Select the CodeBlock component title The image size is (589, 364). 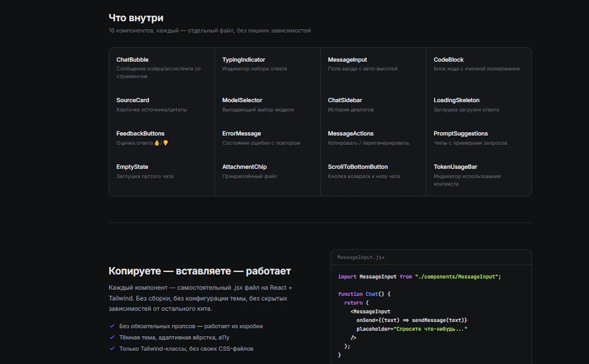(448, 60)
